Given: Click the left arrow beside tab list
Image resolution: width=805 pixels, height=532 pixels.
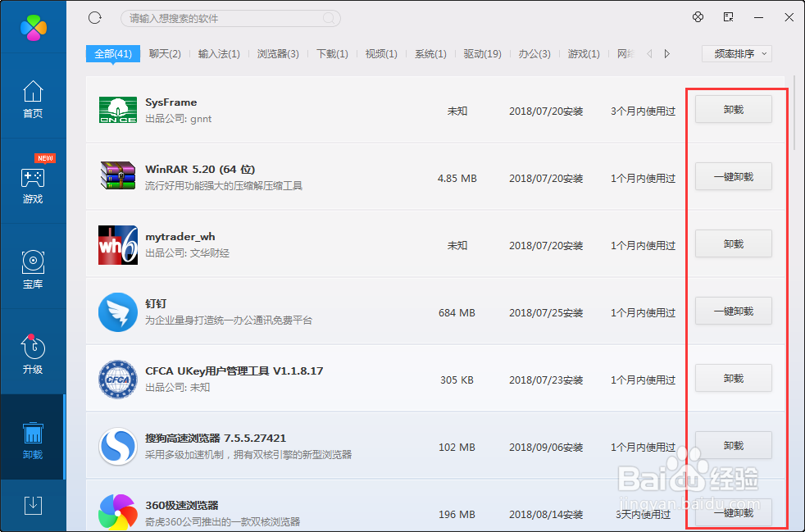Looking at the screenshot, I should [648, 52].
